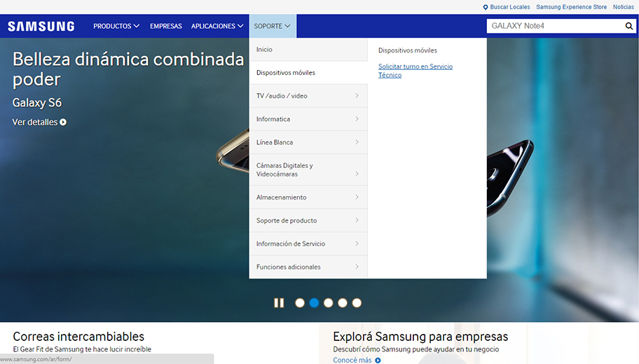Focus the GALAXY Note4 search field
The width and height of the screenshot is (639, 364).
(x=554, y=26)
